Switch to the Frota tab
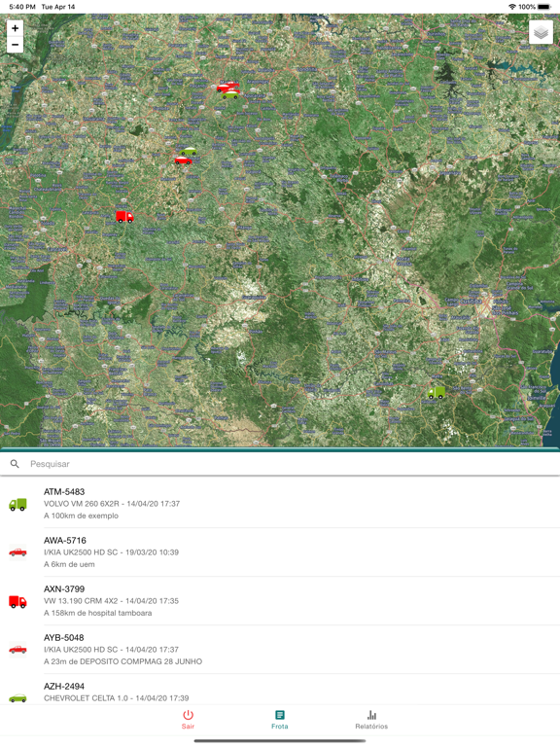Screen dimensions: 560x747 pos(280,720)
